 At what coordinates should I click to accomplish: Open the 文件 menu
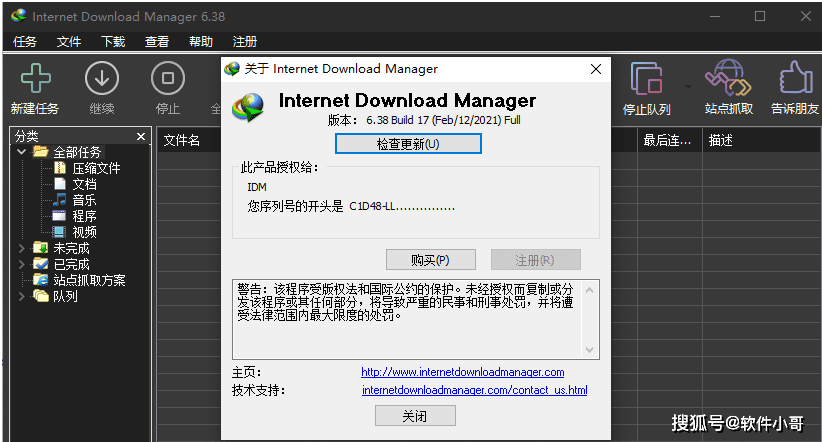coord(69,41)
